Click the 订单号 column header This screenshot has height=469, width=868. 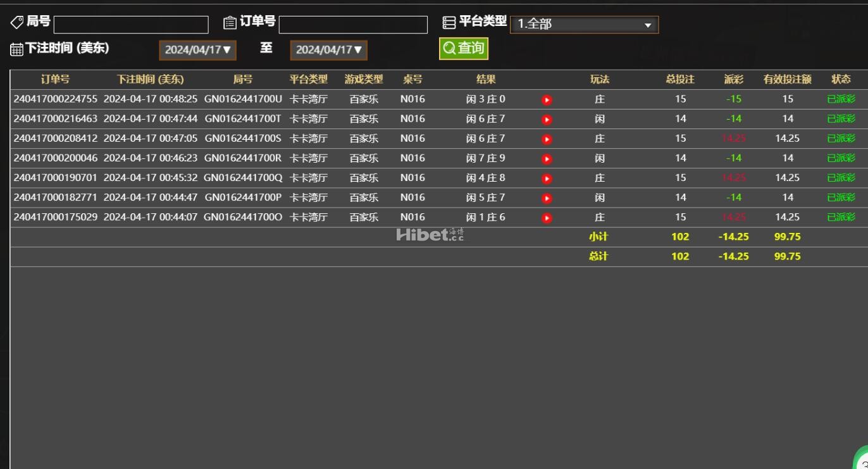tap(56, 79)
